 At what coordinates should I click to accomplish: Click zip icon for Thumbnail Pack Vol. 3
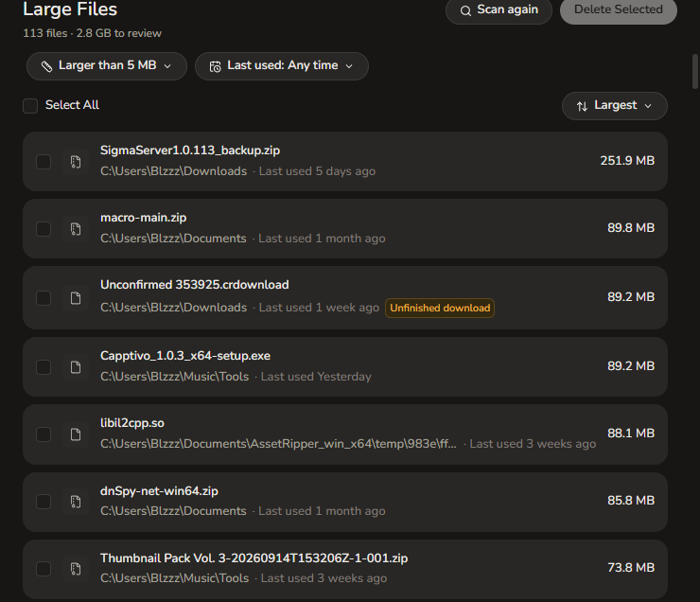click(76, 569)
